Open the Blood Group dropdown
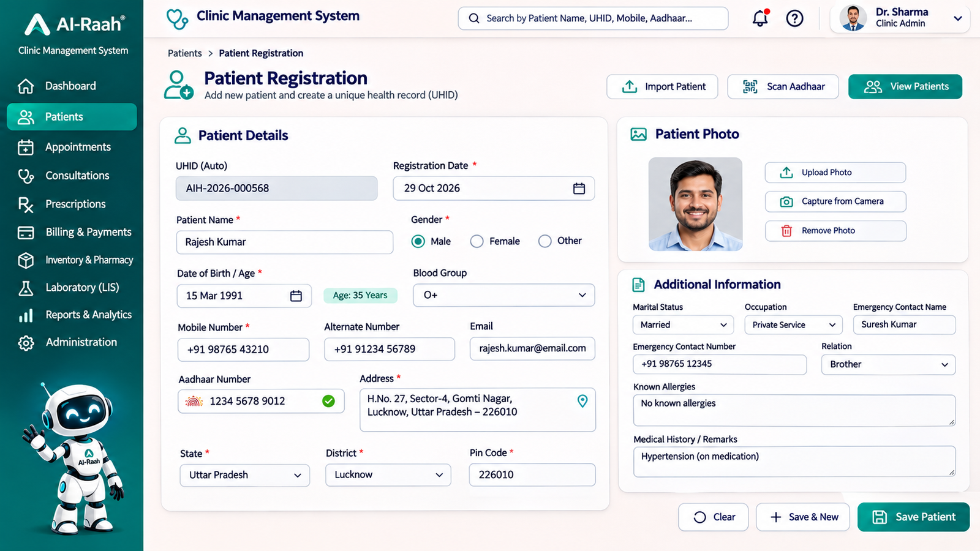The image size is (980, 551). (503, 295)
